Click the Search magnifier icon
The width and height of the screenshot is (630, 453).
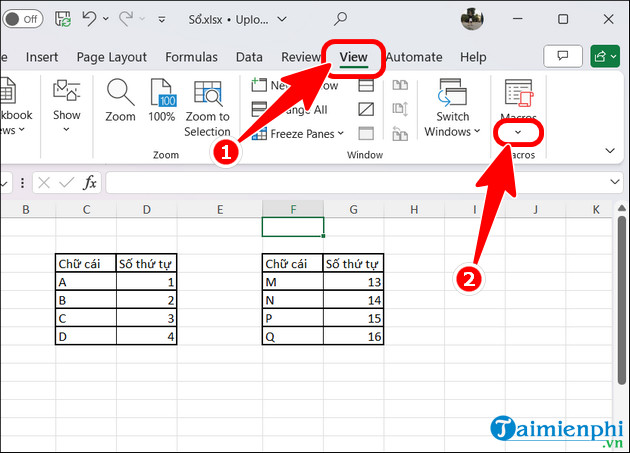[x=340, y=18]
